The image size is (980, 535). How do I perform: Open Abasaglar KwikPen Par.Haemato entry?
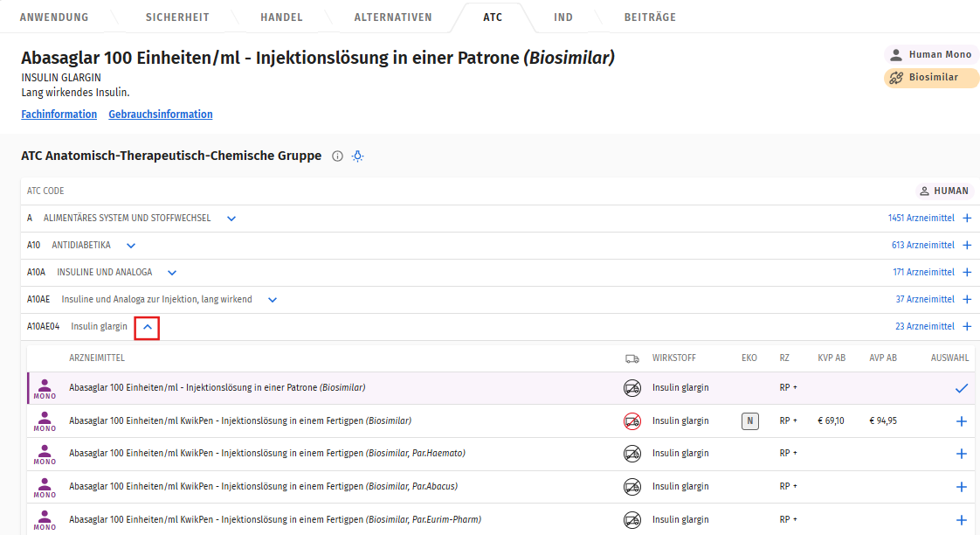[x=267, y=453]
